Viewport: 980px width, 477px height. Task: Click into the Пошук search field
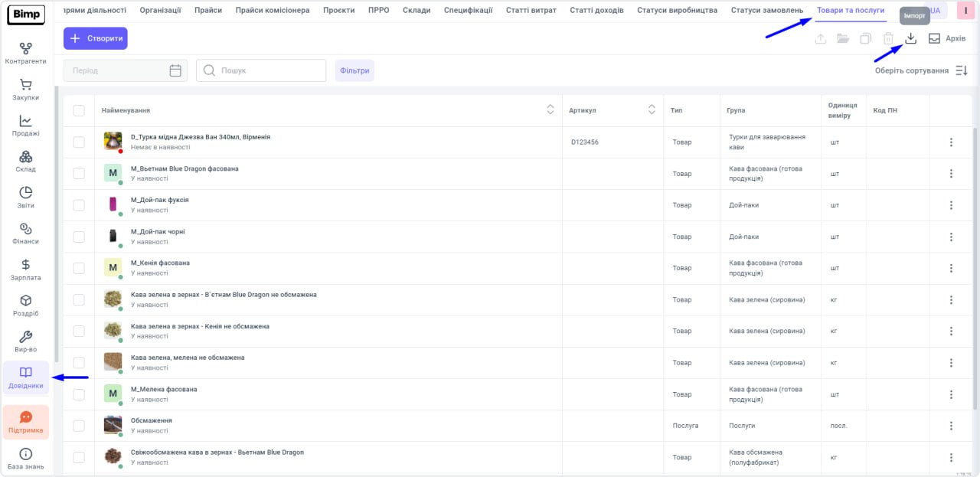268,70
